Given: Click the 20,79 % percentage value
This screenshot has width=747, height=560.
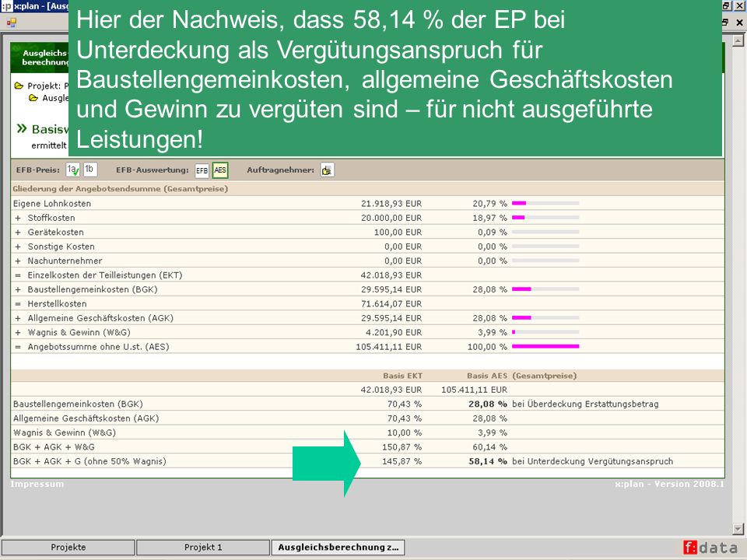Looking at the screenshot, I should click(489, 203).
